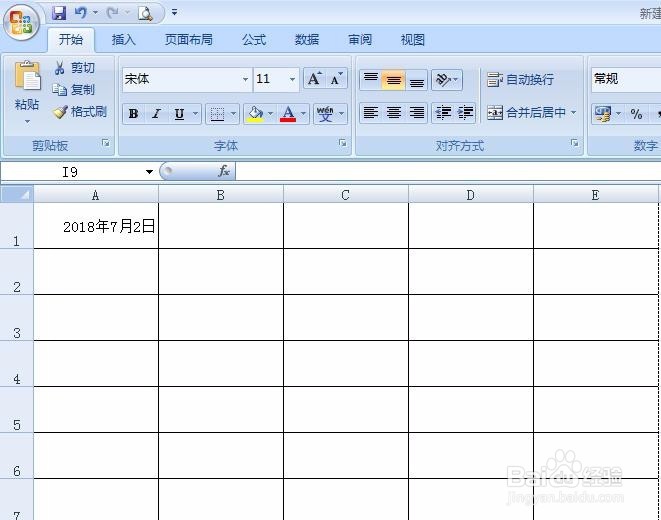Open 合并后居中 dropdown arrow

click(573, 113)
